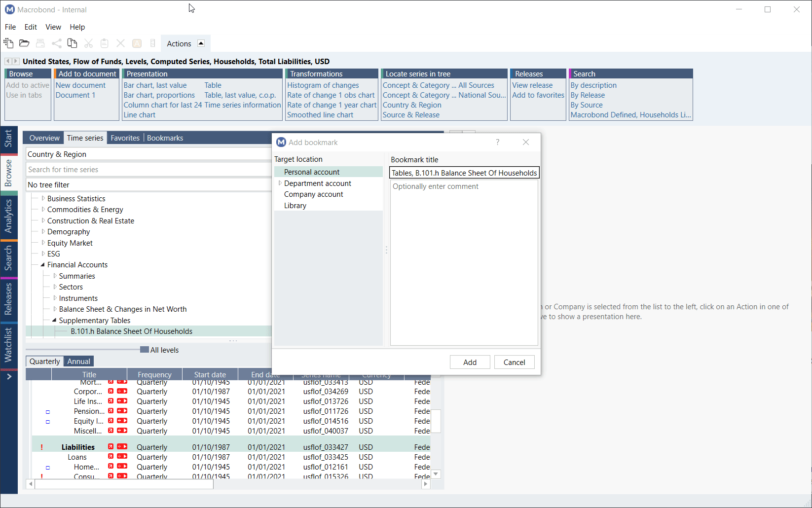Viewport: 812px width, 508px height.
Task: Go back with the left history arrow
Action: point(8,61)
